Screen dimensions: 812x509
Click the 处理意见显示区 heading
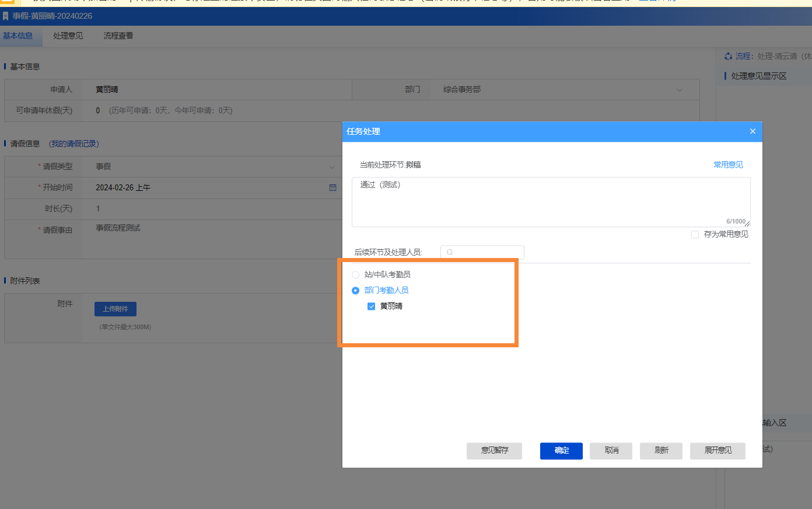[759, 76]
